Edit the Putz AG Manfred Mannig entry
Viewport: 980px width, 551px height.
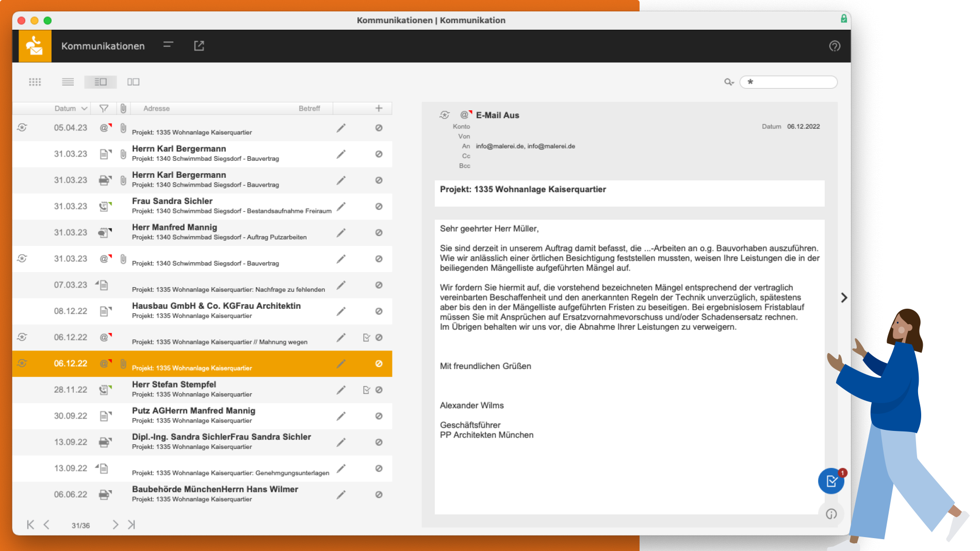(341, 416)
